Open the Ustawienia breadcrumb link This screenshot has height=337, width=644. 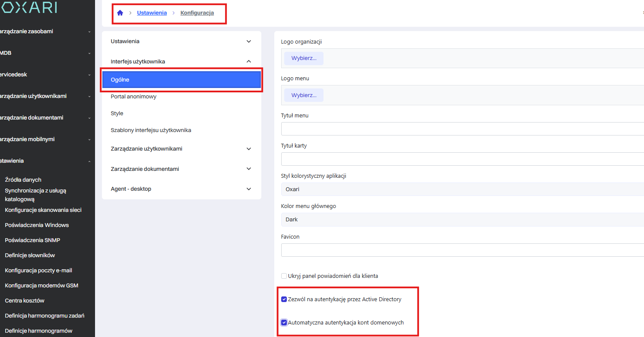coord(152,13)
